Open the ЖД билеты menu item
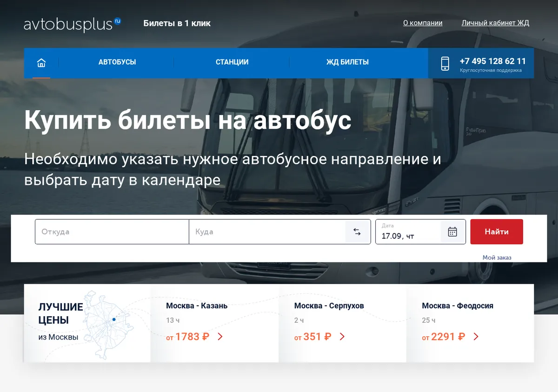558x392 pixels. tap(347, 62)
